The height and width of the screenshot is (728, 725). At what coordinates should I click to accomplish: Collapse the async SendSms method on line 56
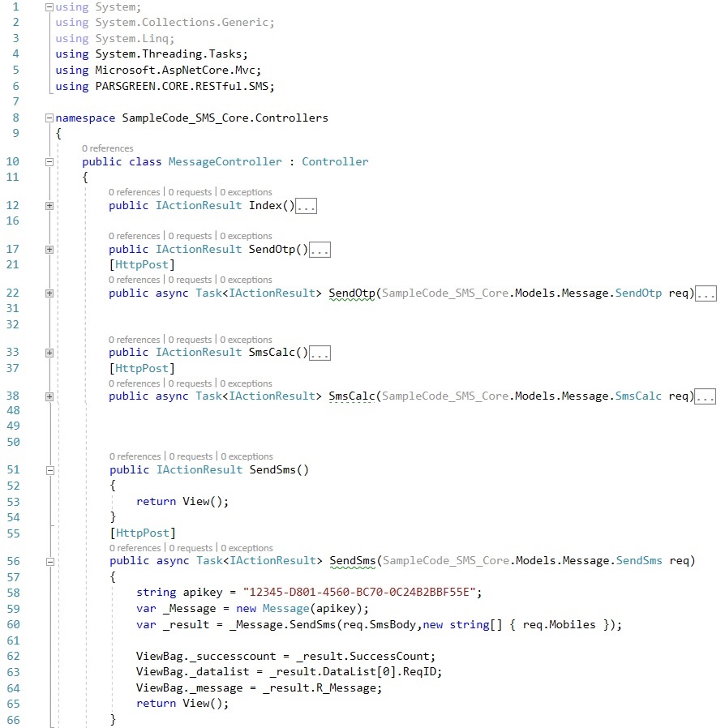[49, 561]
